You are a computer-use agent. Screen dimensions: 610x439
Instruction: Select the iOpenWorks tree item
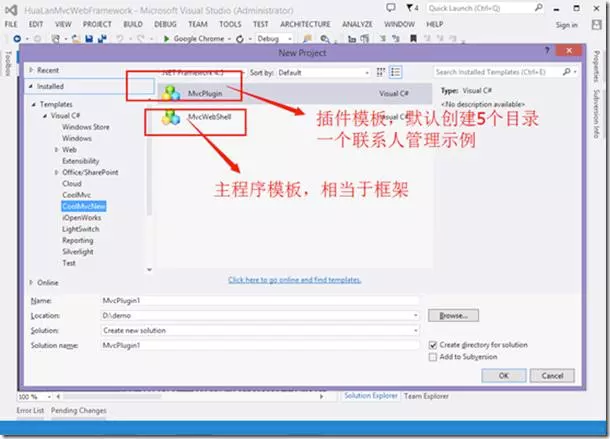click(x=81, y=218)
